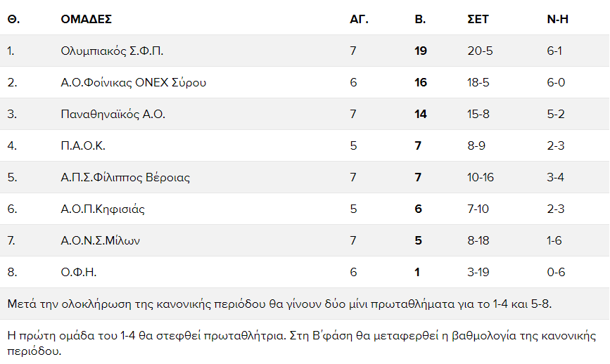Viewport: 610px width, 364px height.
Task: Click the 5-2 win-loss record cell
Action: click(x=556, y=114)
